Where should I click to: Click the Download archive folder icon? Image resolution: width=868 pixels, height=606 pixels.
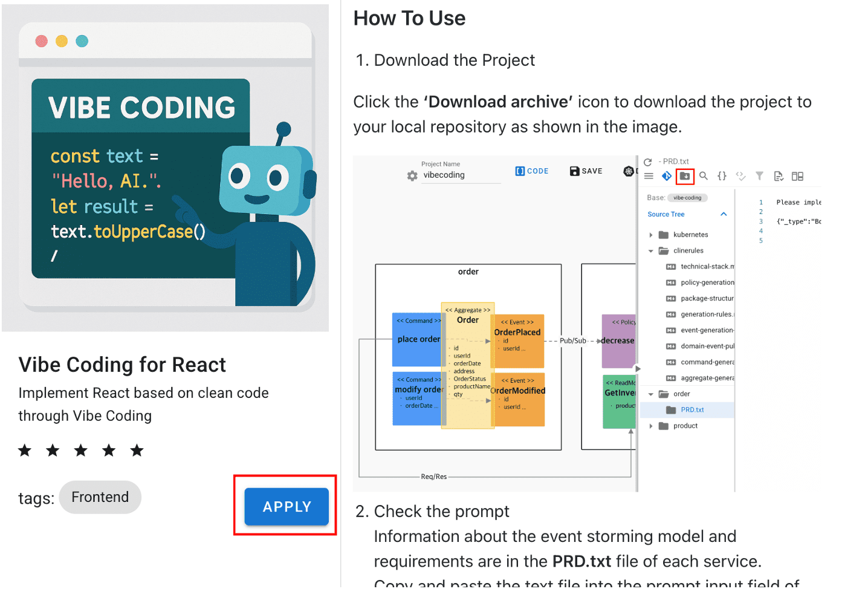685,176
